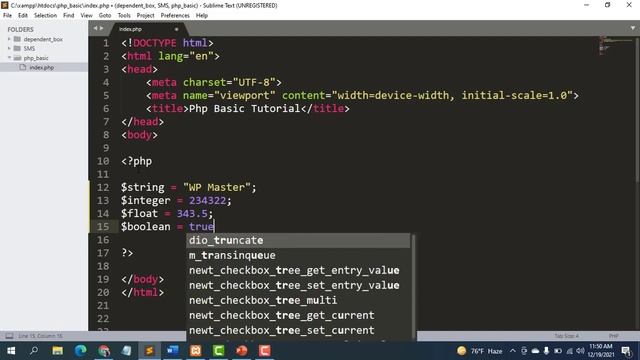Image resolution: width=640 pixels, height=360 pixels.
Task: Open Google Chrome from taskbar
Action: point(104,351)
